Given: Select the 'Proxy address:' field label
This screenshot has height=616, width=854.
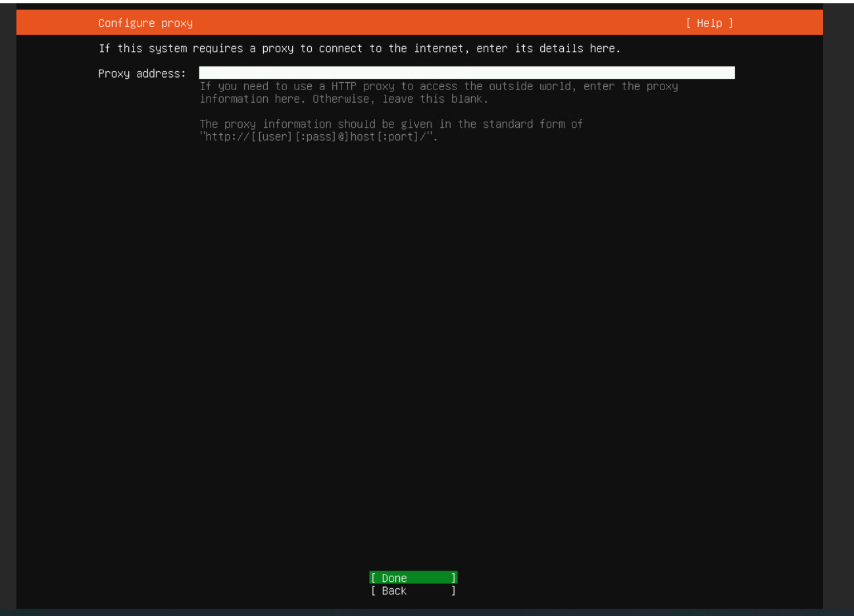Looking at the screenshot, I should pyautogui.click(x=142, y=74).
